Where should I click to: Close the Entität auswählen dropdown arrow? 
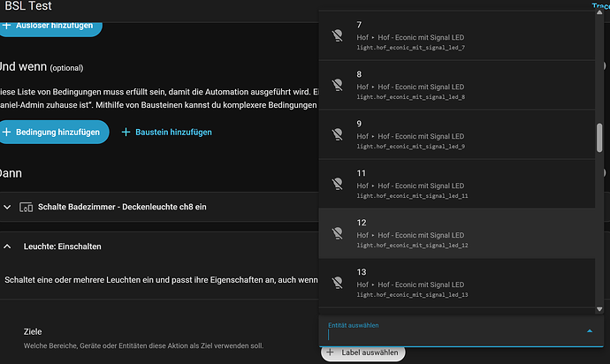pyautogui.click(x=590, y=331)
